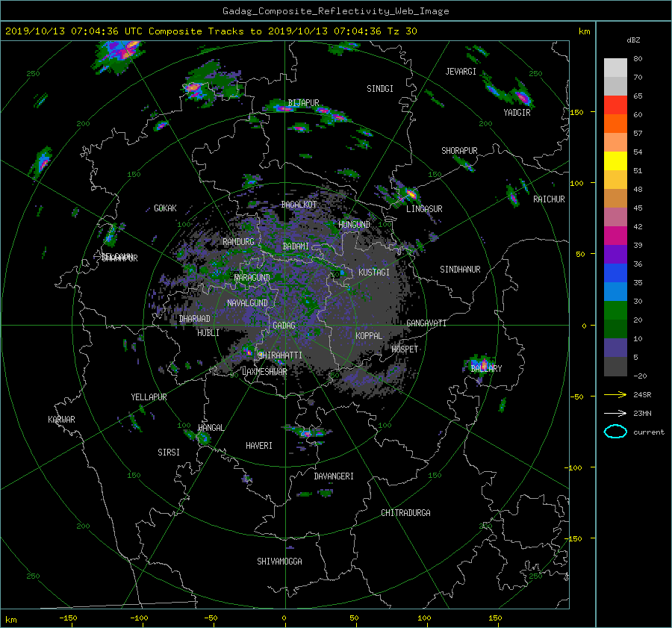The height and width of the screenshot is (628, 672).
Task: Click the JEVARGI city label
Action: coord(461,72)
